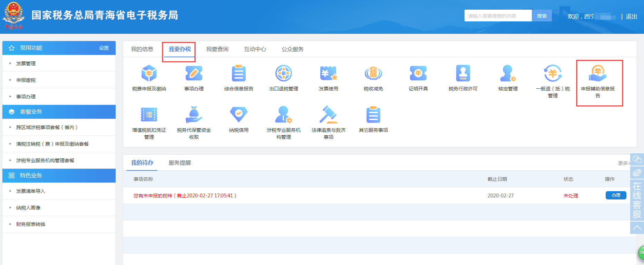Click the national tax emblem logo

pos(13,15)
